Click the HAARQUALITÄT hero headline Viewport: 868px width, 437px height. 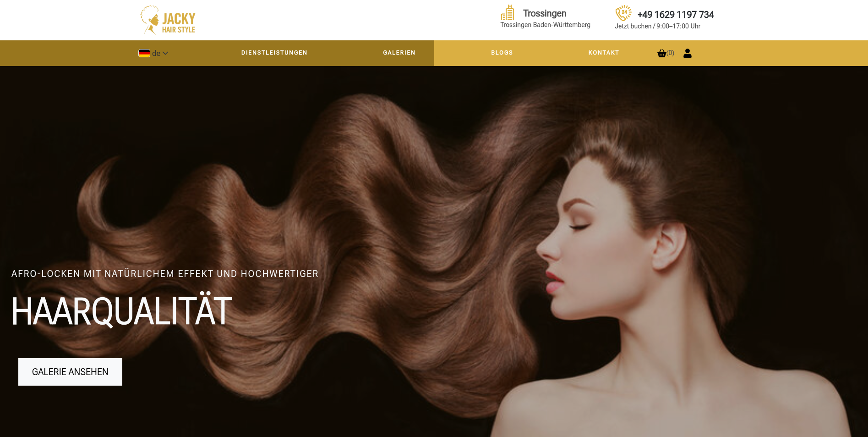(x=122, y=311)
